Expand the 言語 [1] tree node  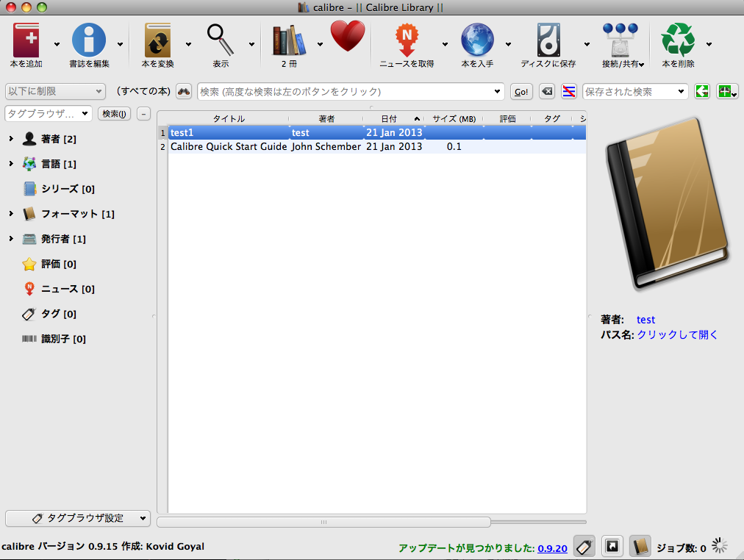11,164
